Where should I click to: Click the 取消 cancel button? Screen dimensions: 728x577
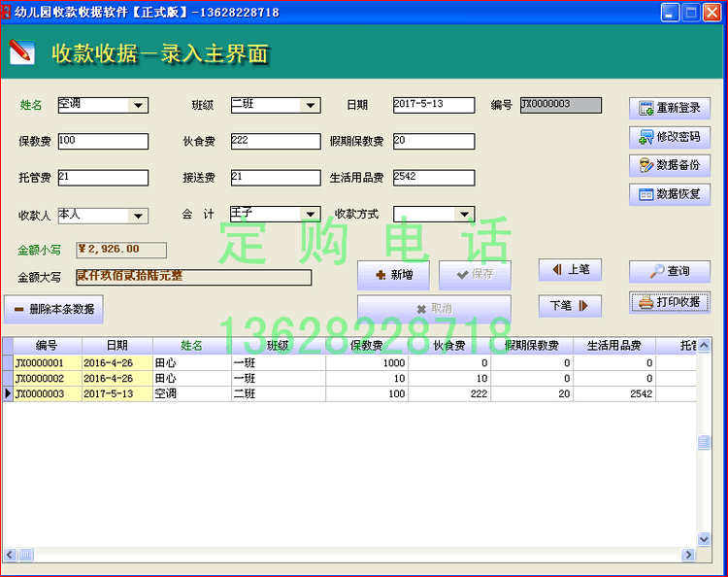click(434, 308)
